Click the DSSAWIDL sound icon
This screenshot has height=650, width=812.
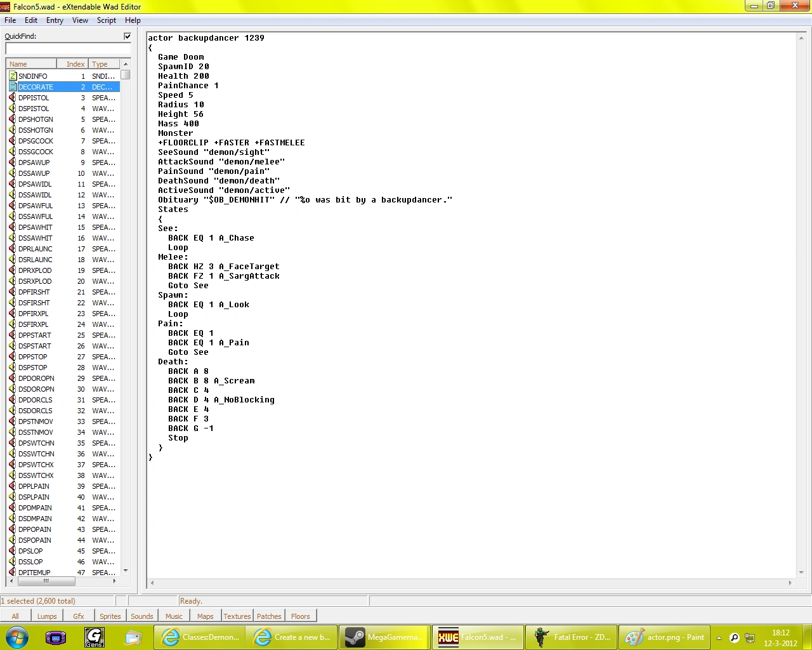pos(13,195)
